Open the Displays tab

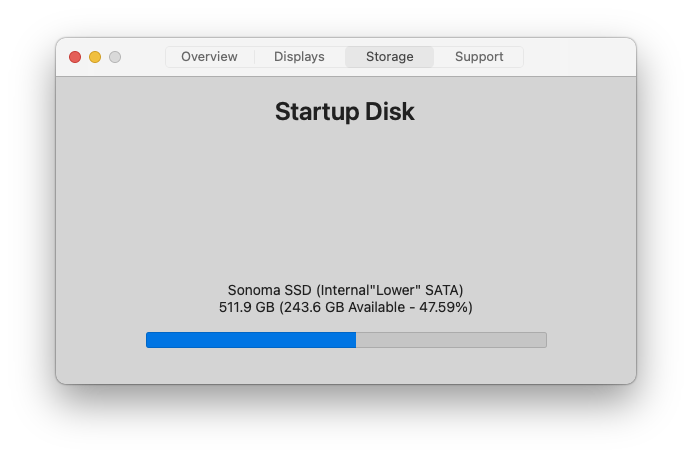(x=299, y=57)
